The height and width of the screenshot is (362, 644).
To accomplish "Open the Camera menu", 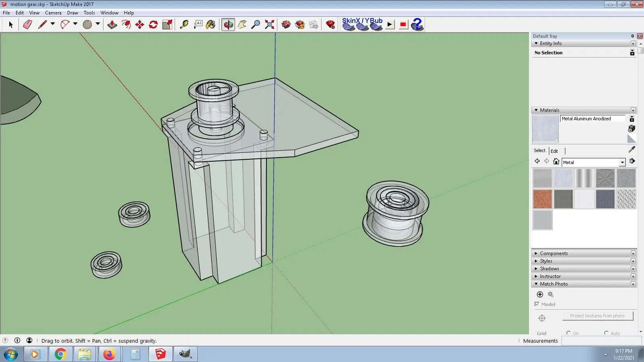I will click(x=53, y=13).
